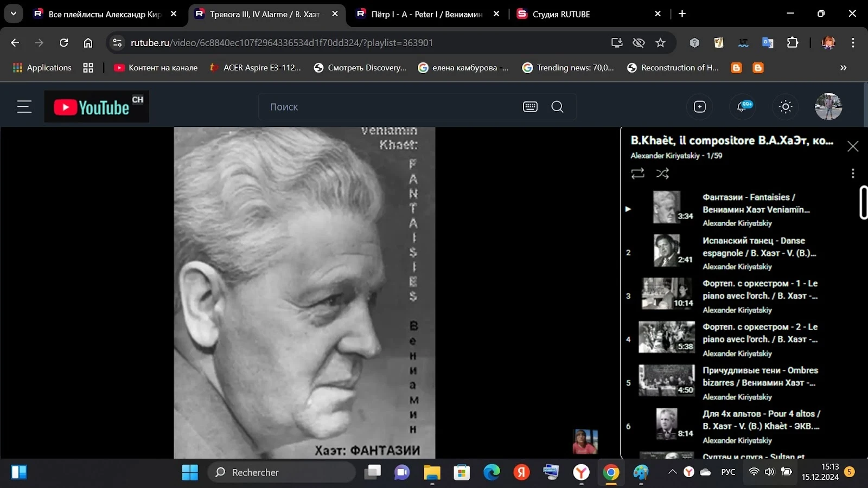Click the playlist scrollbar handle
The height and width of the screenshot is (488, 868).
864,202
